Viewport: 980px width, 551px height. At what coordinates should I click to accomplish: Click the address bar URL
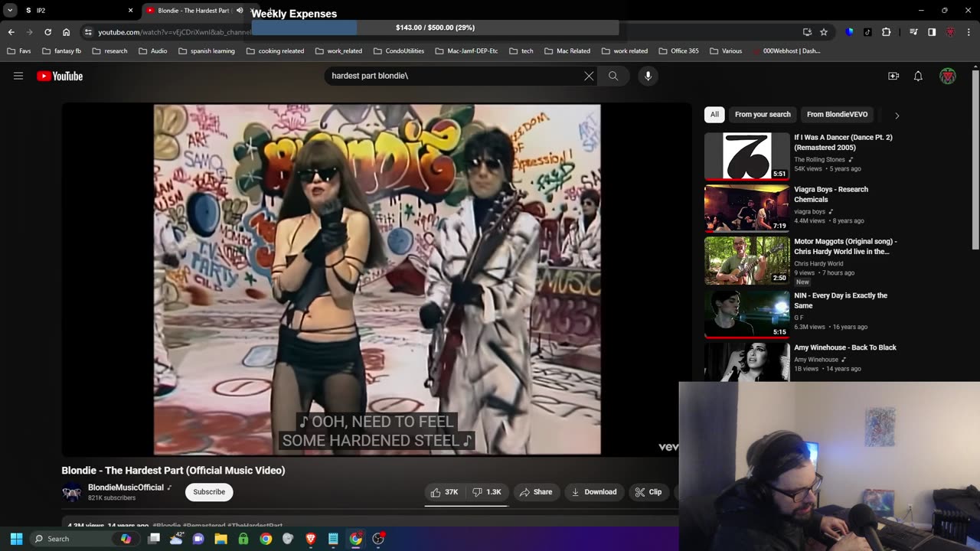pos(175,32)
